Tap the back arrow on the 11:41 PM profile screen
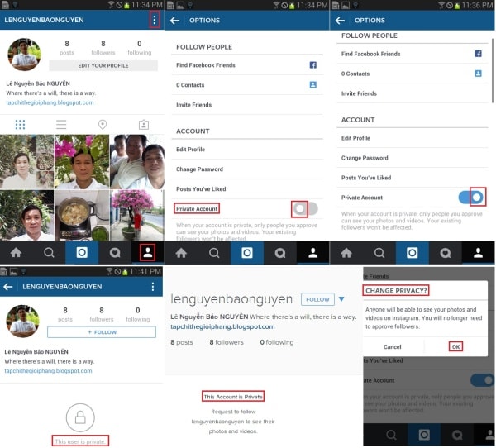 click(x=8, y=287)
